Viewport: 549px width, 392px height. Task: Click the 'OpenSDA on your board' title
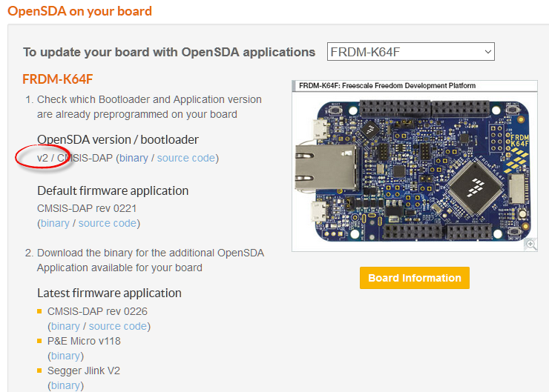click(79, 11)
